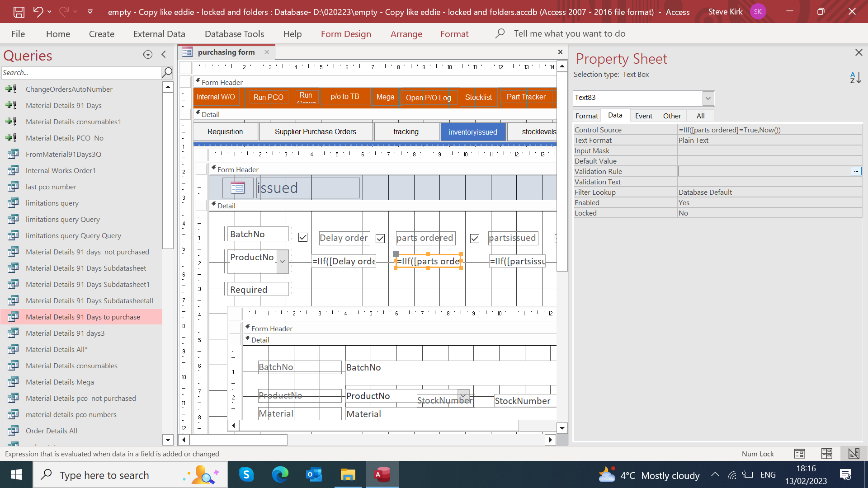Screen dimensions: 868x488
Task: Open Queries pane category dropdown
Action: [147, 55]
